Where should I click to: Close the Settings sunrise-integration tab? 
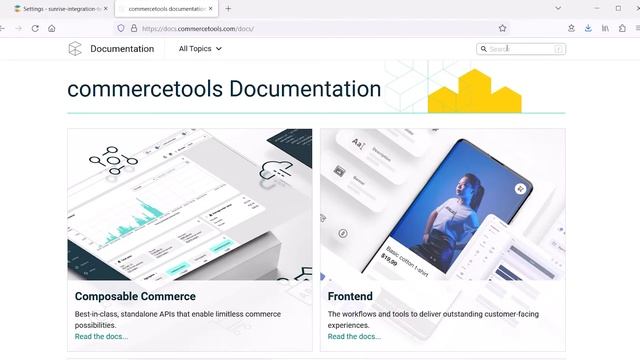coord(106,9)
